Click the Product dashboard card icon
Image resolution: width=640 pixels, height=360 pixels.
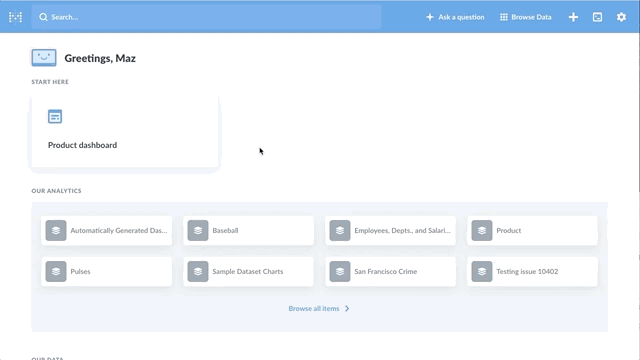pos(55,117)
